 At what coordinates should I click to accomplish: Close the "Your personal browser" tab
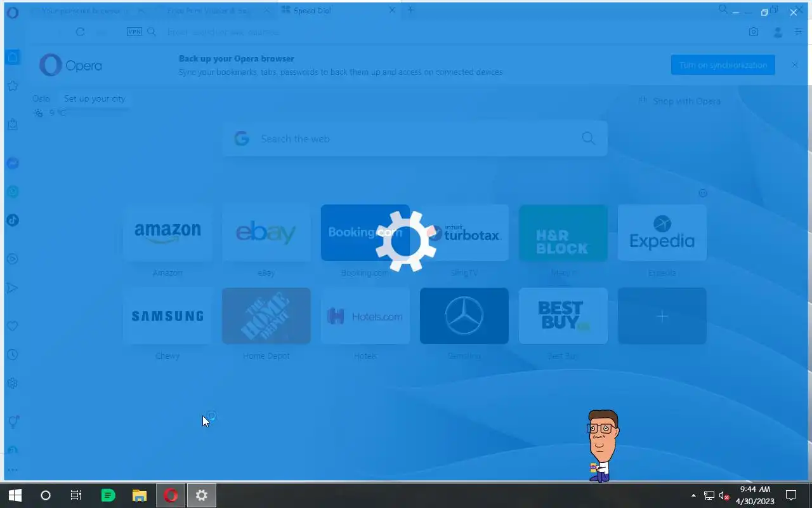[x=141, y=11]
